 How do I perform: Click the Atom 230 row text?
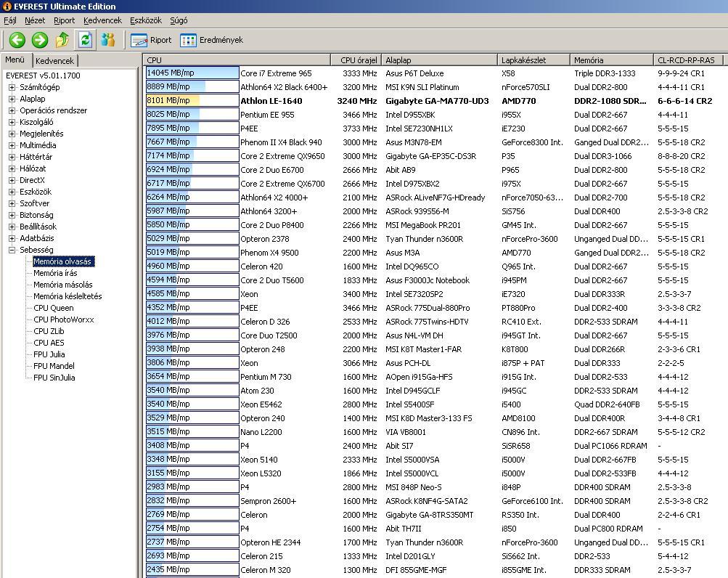point(257,391)
